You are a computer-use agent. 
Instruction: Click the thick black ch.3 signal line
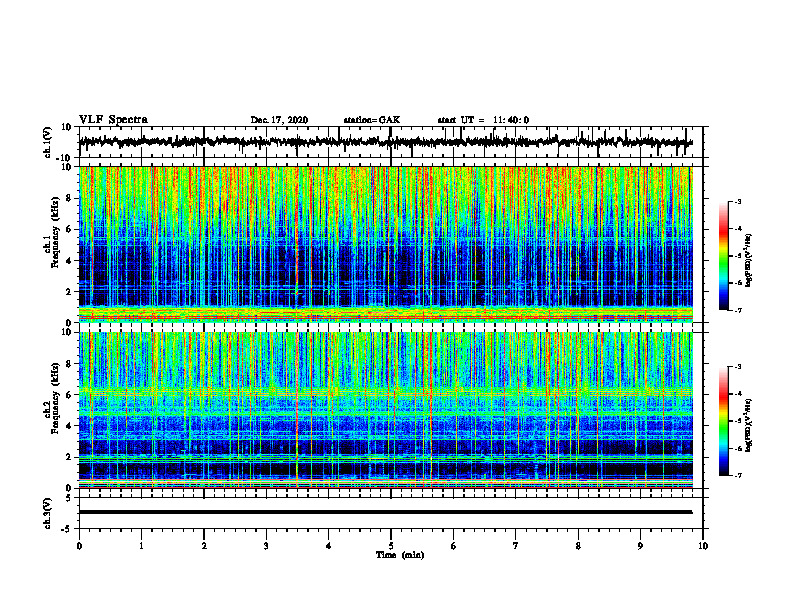[x=385, y=512]
